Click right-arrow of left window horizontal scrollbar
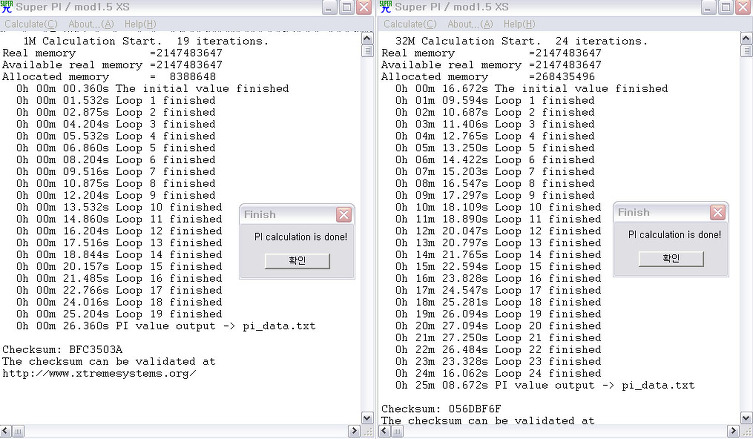The height and width of the screenshot is (439, 753). 354,431
